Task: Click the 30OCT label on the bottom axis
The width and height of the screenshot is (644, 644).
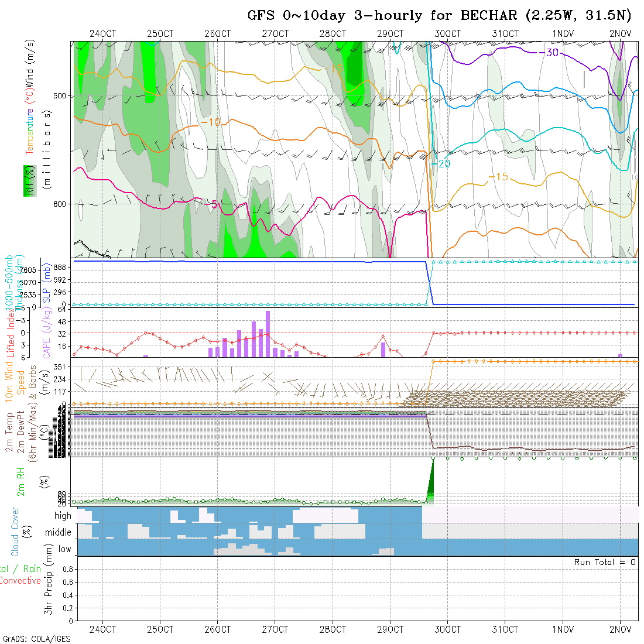Action: (447, 629)
